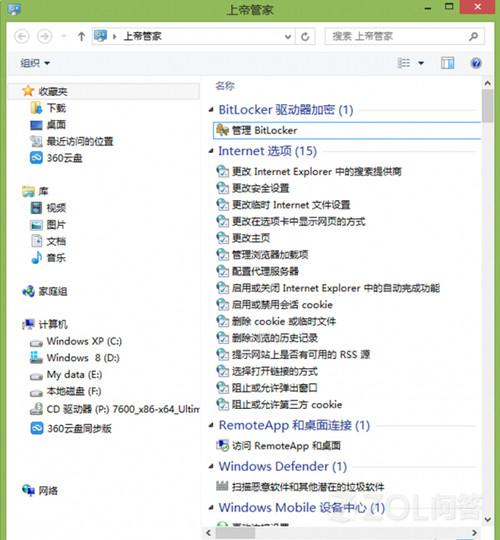The image size is (500, 540).
Task: Open 删除 cookie 或临时文件
Action: click(x=284, y=321)
